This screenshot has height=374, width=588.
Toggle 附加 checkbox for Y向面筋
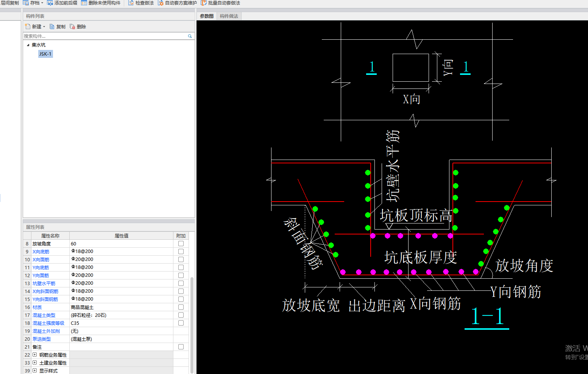click(181, 276)
